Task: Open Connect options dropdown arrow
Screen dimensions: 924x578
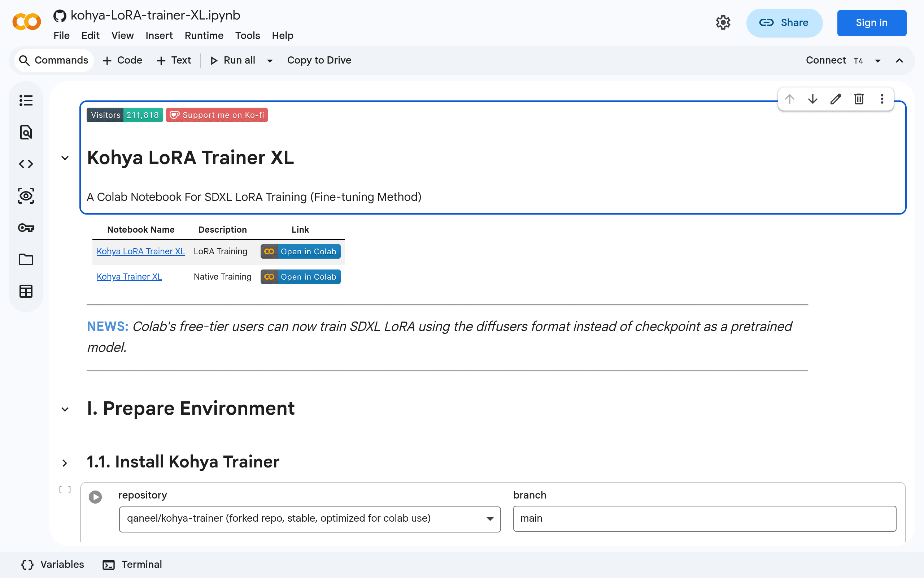Action: pos(878,61)
